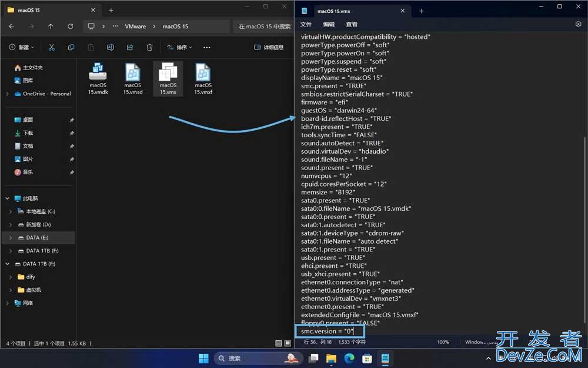The image size is (588, 368).
Task: Click the Explorer search box
Action: pyautogui.click(x=263, y=26)
